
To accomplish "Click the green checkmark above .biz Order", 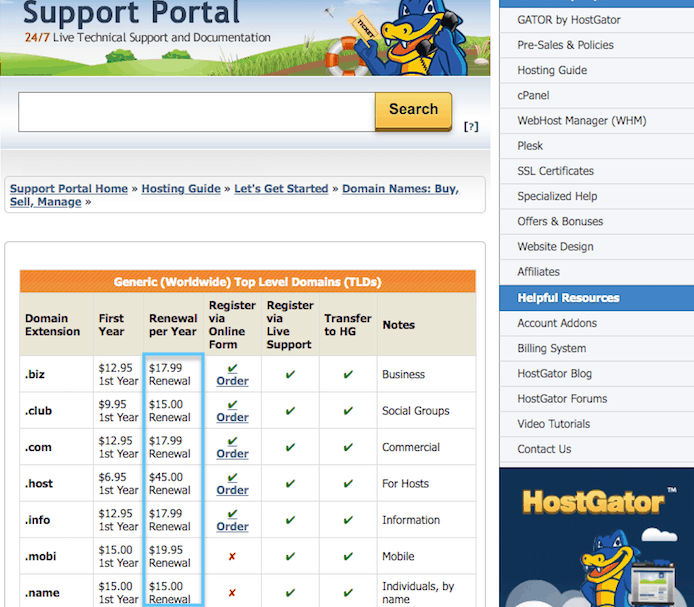I will (x=232, y=368).
